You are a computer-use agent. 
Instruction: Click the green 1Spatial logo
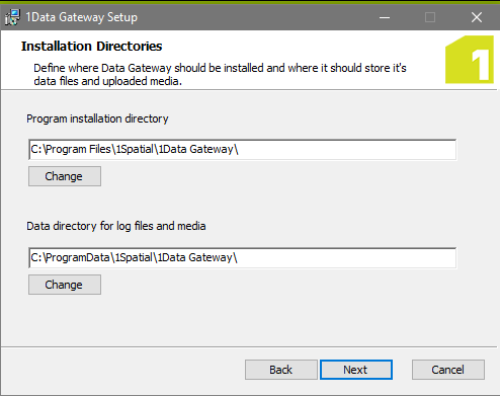tap(469, 59)
